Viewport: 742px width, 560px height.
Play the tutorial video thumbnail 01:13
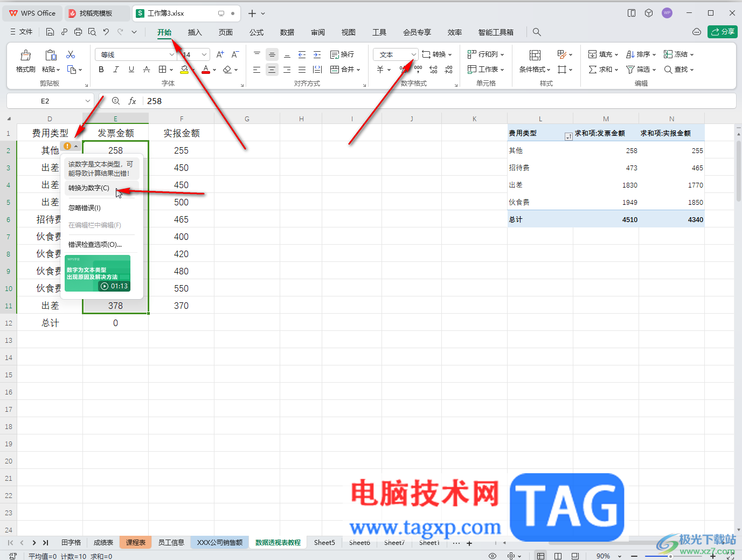tap(98, 273)
